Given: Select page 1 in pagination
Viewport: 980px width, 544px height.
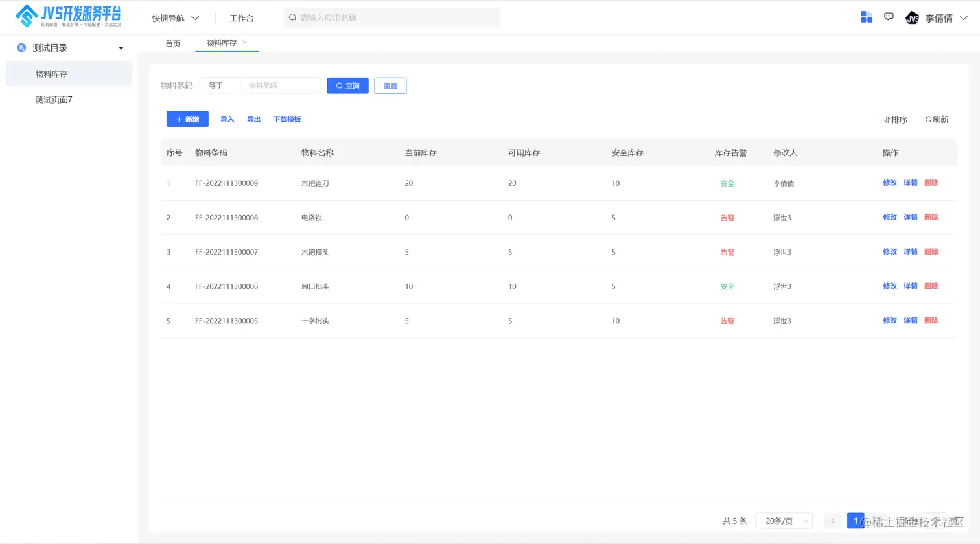Looking at the screenshot, I should pyautogui.click(x=856, y=521).
